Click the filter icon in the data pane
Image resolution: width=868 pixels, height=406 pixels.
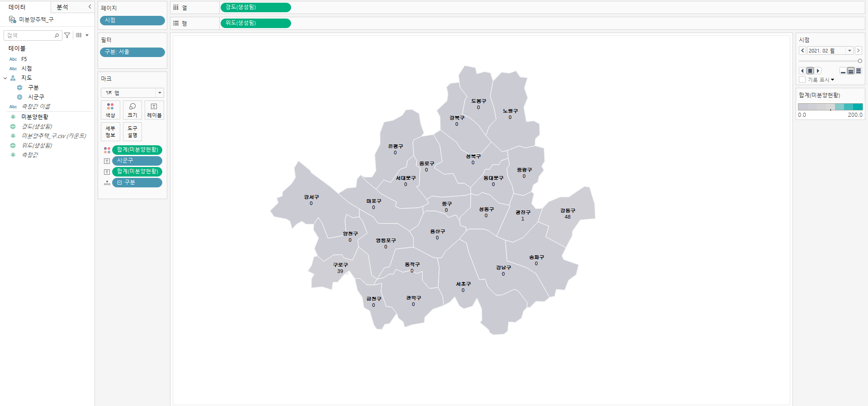point(67,35)
